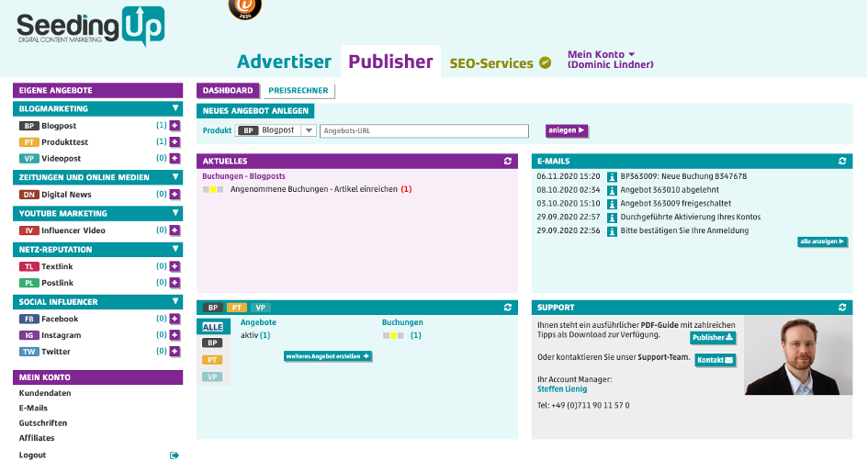Refresh the Aktuelles panel
The width and height of the screenshot is (868, 472).
tap(508, 161)
